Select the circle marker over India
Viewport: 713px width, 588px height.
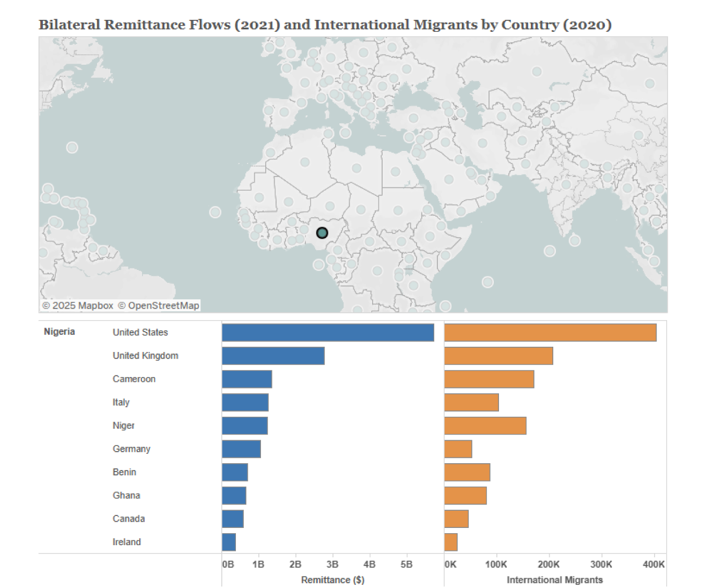coord(566,184)
